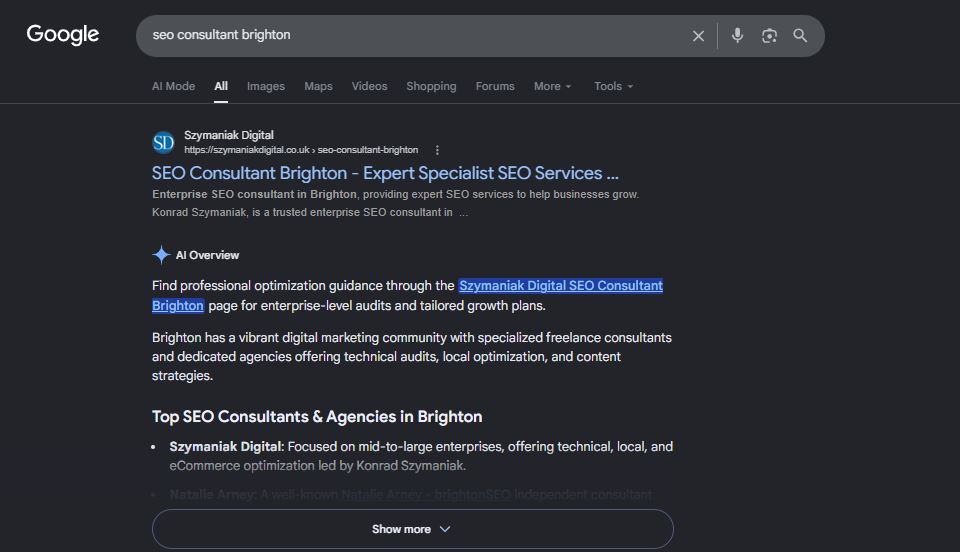Image resolution: width=960 pixels, height=552 pixels.
Task: Open the Videos tab
Action: coord(369,86)
